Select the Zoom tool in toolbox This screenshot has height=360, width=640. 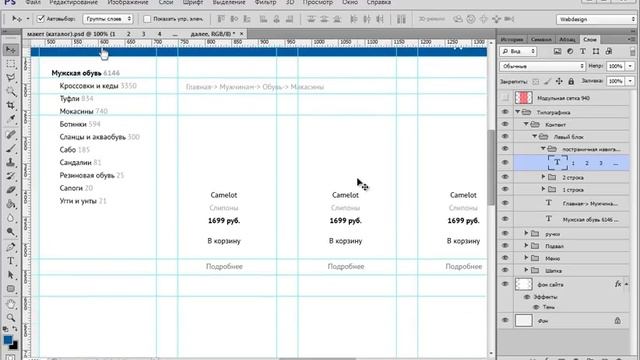click(11, 318)
